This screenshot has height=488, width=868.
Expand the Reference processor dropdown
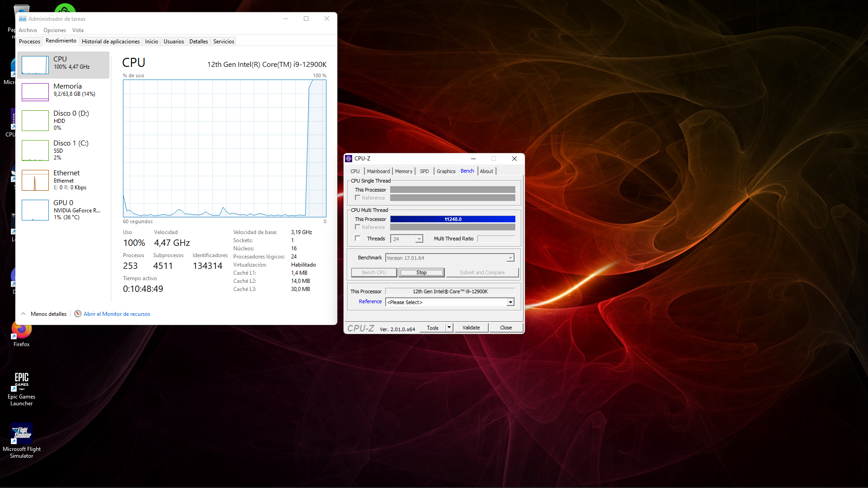510,302
